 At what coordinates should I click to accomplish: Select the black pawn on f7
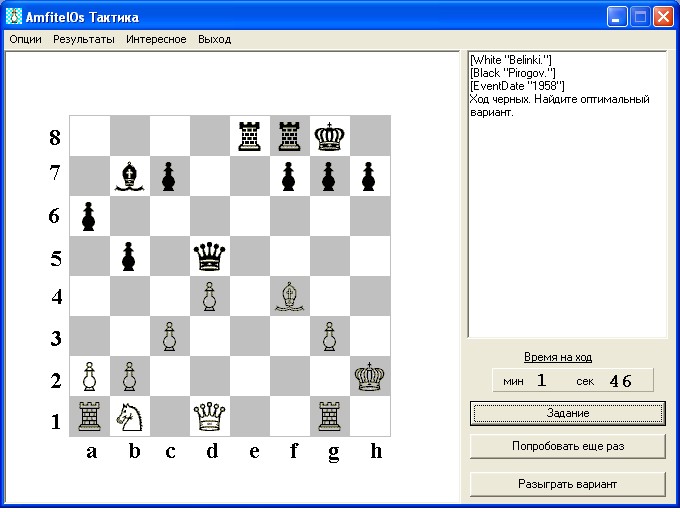coord(288,176)
